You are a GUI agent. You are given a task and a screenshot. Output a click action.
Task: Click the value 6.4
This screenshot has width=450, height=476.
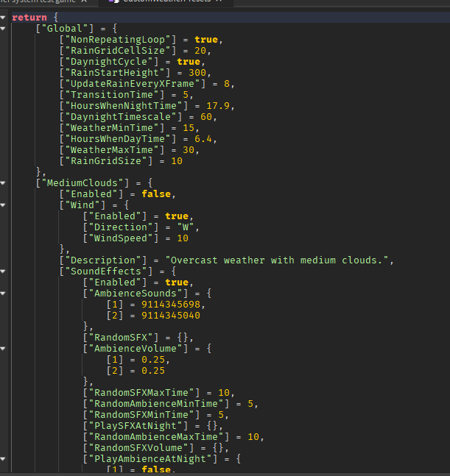[203, 139]
